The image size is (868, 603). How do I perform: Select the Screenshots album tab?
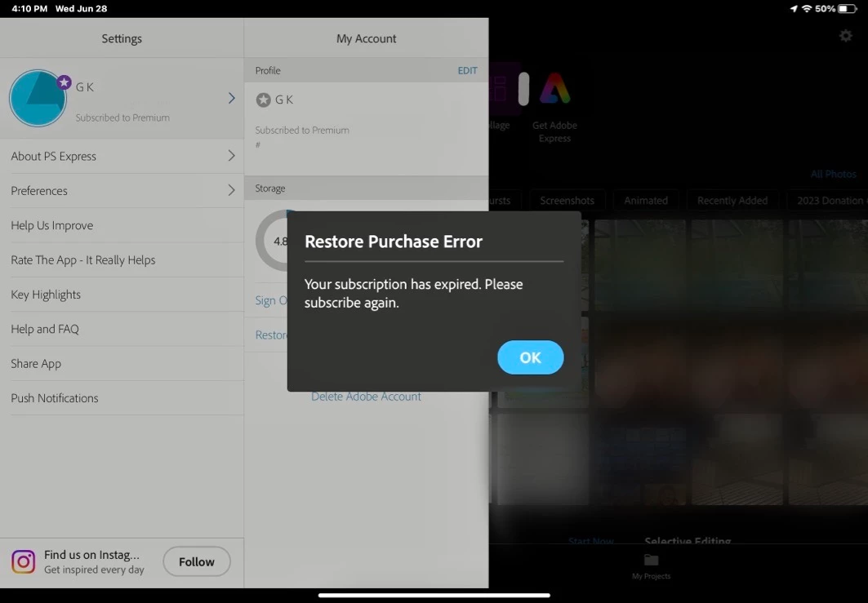567,200
